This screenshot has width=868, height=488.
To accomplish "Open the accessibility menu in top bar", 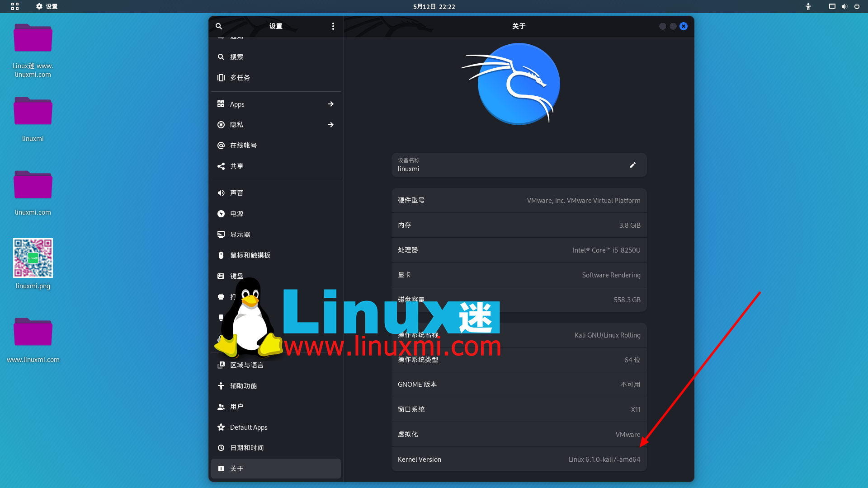I will point(808,6).
